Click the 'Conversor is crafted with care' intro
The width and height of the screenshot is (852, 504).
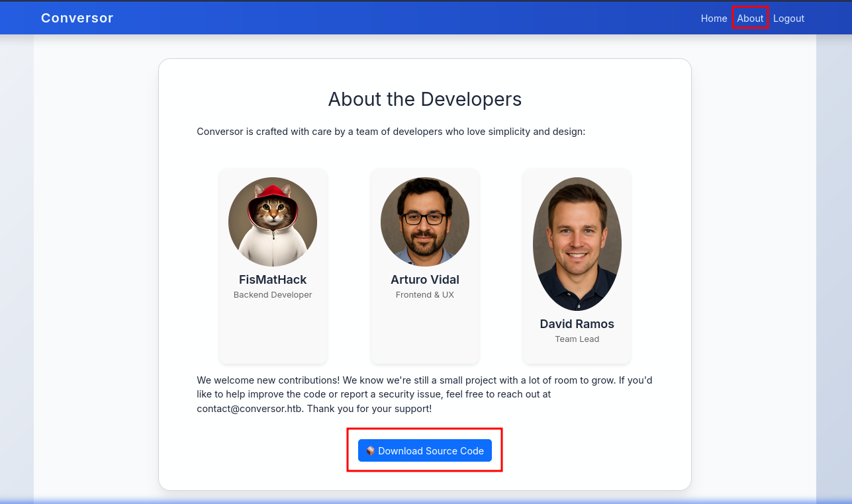coord(391,132)
